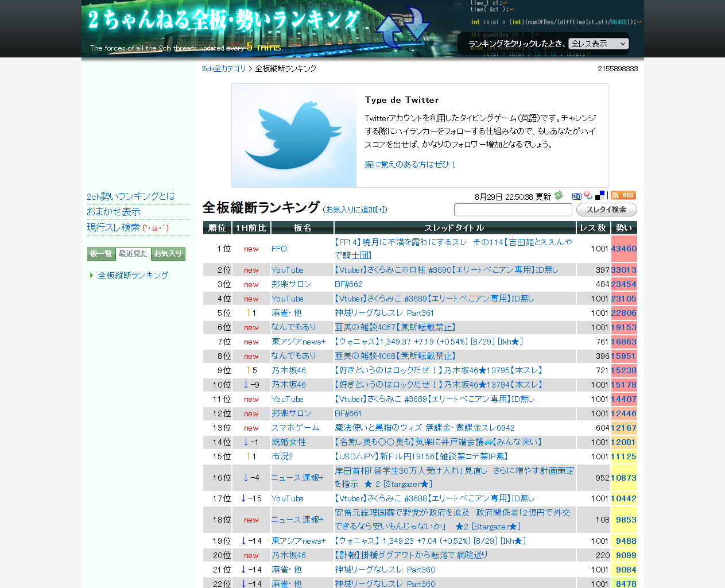
Task: Click the スレッドタイトル column header
Action: click(455, 228)
